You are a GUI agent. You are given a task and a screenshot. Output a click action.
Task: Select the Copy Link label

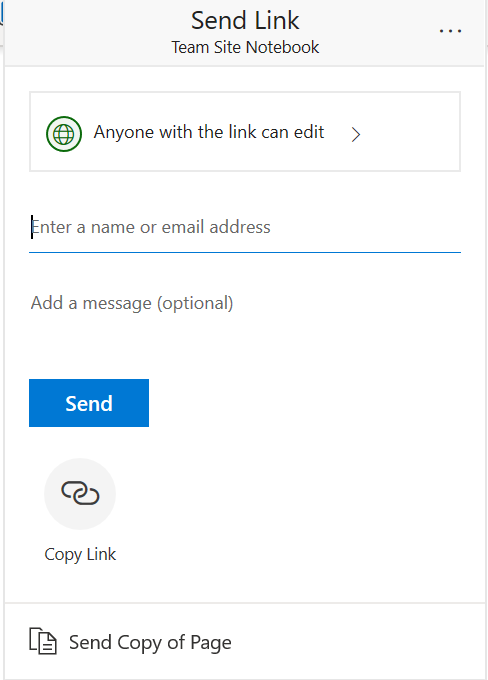(x=80, y=554)
